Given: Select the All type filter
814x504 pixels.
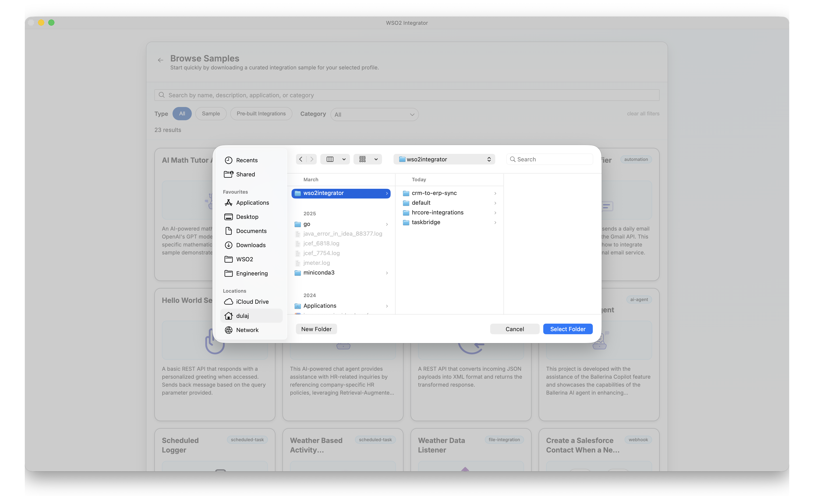Looking at the screenshot, I should click(x=182, y=114).
